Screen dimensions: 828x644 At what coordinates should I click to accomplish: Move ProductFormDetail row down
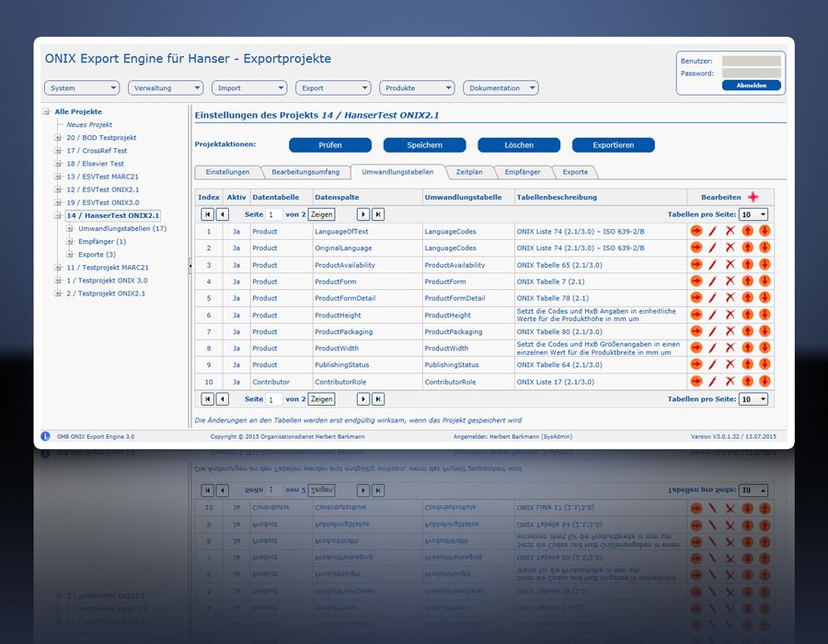click(765, 298)
